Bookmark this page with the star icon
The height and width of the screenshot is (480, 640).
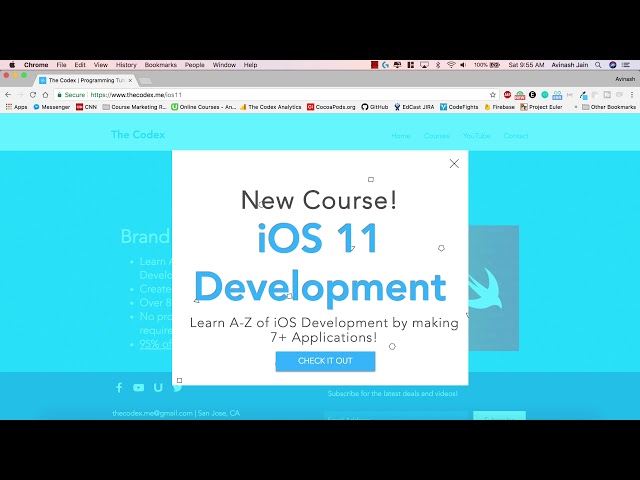click(493, 95)
